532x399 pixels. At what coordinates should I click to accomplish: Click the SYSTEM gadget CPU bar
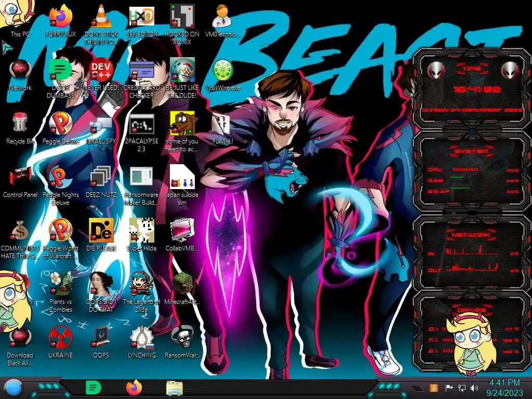(x=465, y=169)
